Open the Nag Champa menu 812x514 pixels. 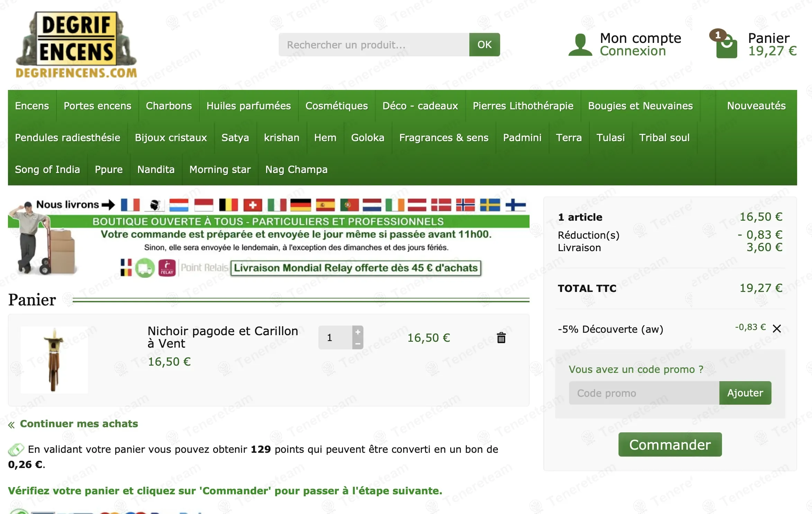[x=296, y=169]
